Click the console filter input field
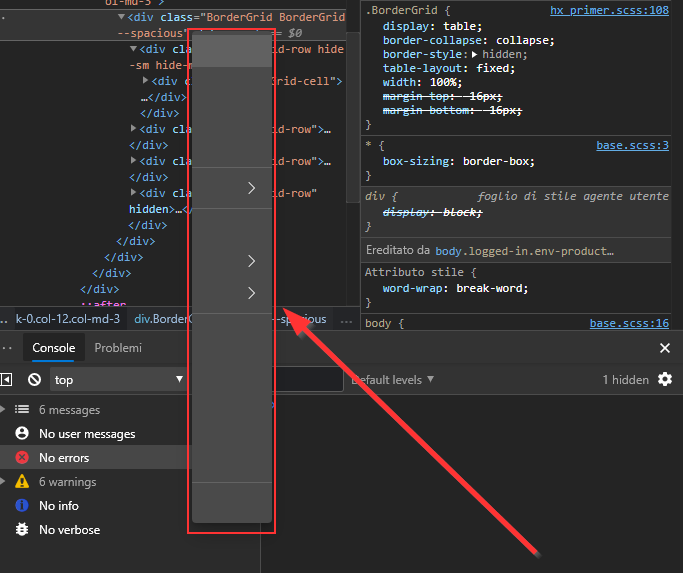This screenshot has height=573, width=683. [x=307, y=380]
